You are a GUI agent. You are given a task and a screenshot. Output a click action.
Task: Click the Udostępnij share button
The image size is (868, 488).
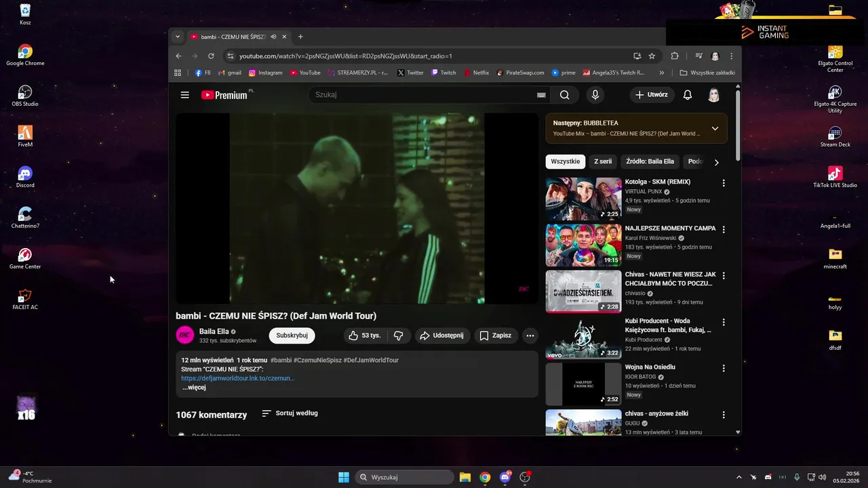click(x=441, y=335)
